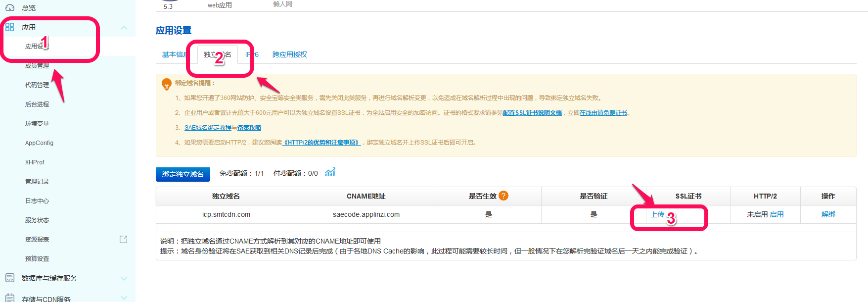Click the application grid icon in sidebar
The height and width of the screenshot is (302, 868).
[10, 27]
